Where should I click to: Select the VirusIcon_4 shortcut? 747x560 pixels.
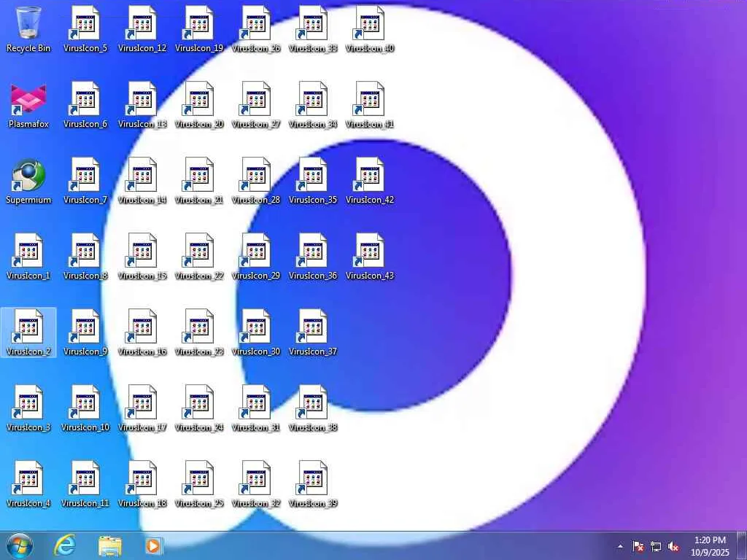coord(28,484)
